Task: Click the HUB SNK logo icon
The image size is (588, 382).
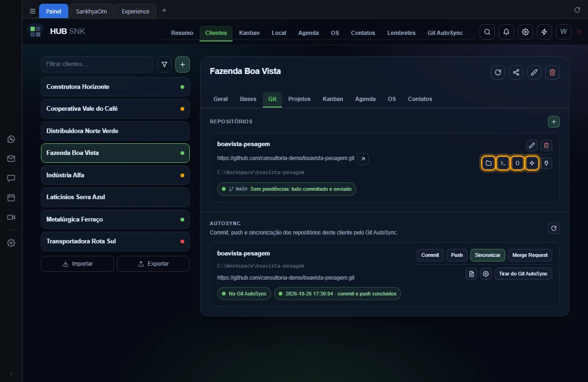Action: (35, 32)
